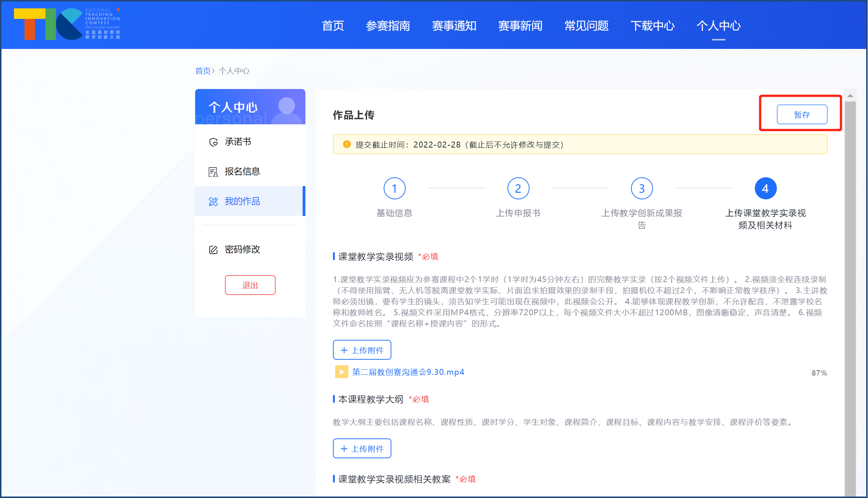Click the 87% upload progress indicator
Screen dimensions: 868x498
818,373
